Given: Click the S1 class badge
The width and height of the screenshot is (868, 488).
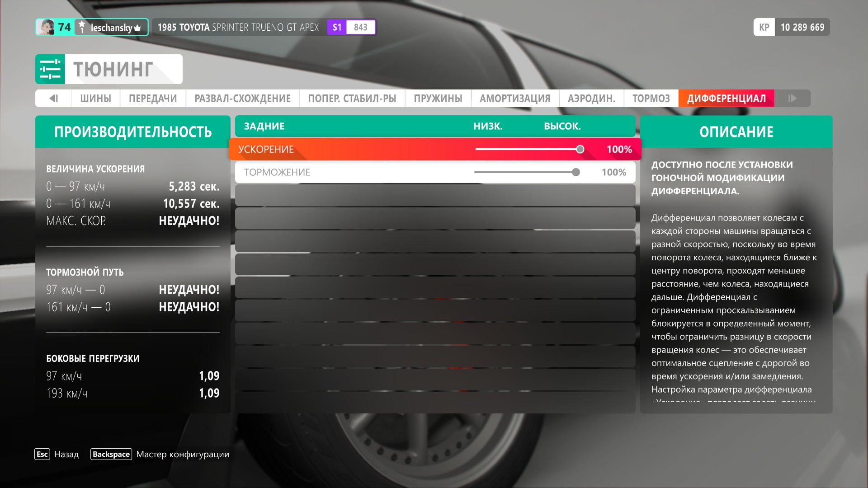Looking at the screenshot, I should tap(337, 27).
